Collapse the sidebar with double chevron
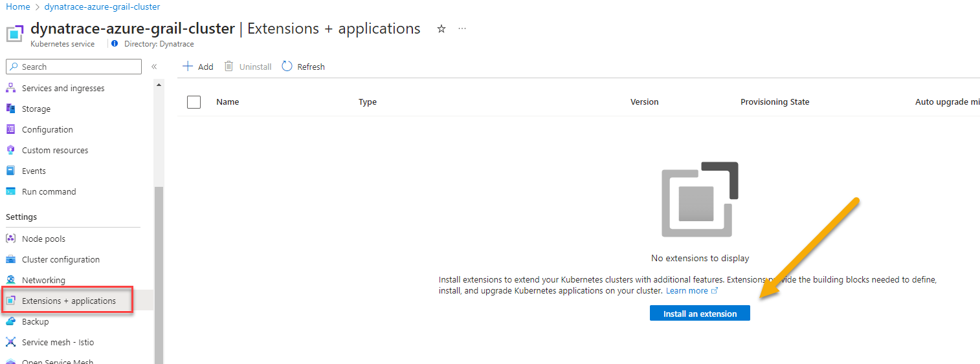 (154, 67)
